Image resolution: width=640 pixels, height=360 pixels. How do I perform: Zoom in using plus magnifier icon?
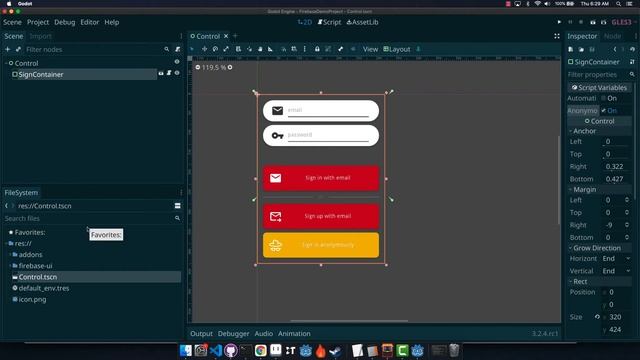pyautogui.click(x=230, y=67)
